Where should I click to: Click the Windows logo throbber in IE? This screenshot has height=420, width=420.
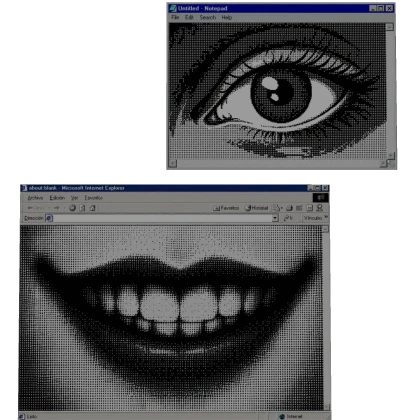(321, 198)
